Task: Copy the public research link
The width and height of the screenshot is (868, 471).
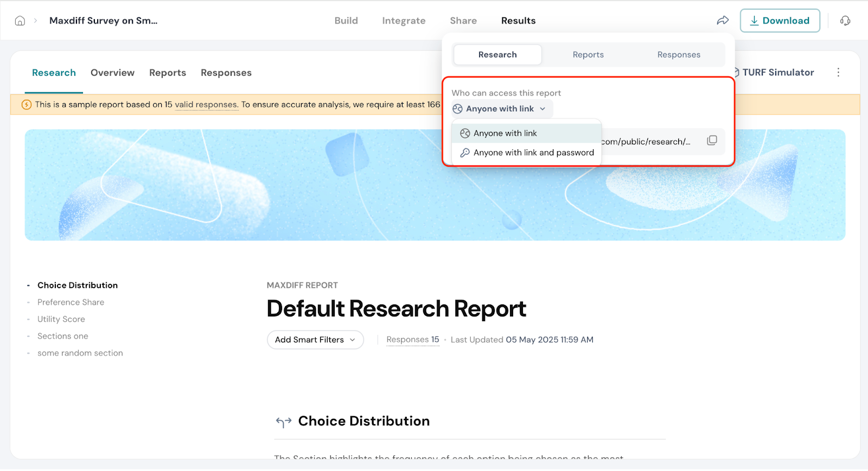Action: coord(712,141)
